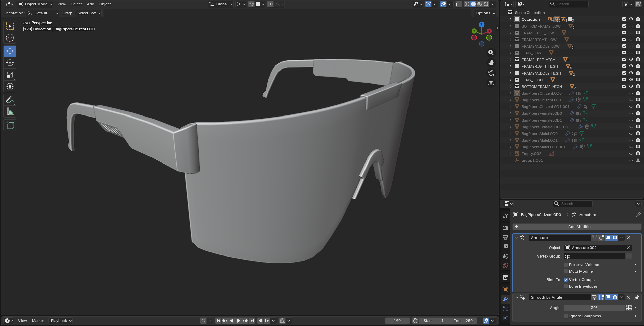Select the Add Cube tool
The image size is (644, 326).
point(10,125)
